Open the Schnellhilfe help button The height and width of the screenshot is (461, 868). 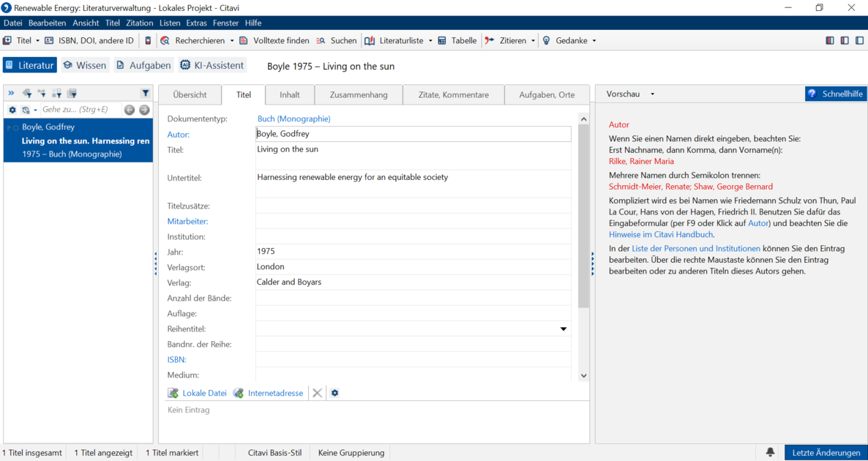835,94
